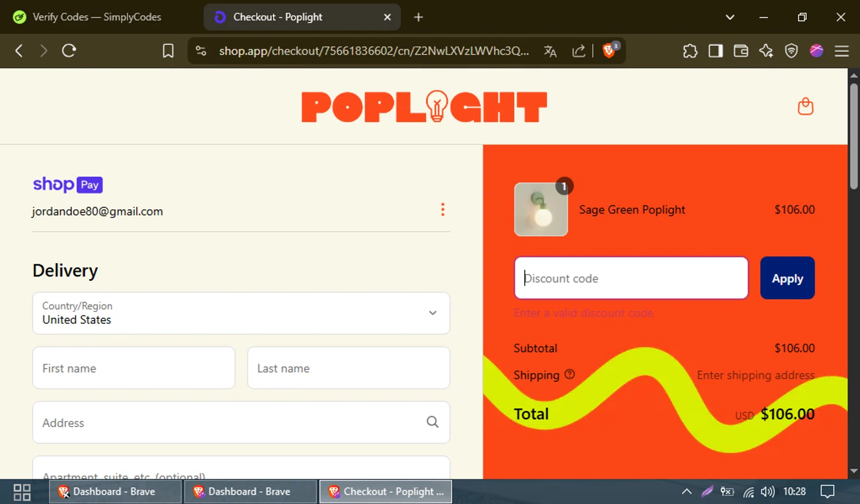
Task: Close the Checkout - Poplight tab
Action: click(x=388, y=17)
